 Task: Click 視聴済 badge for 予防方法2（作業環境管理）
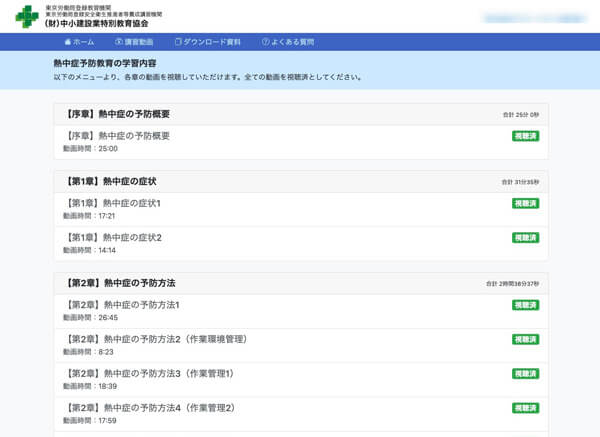(x=525, y=339)
